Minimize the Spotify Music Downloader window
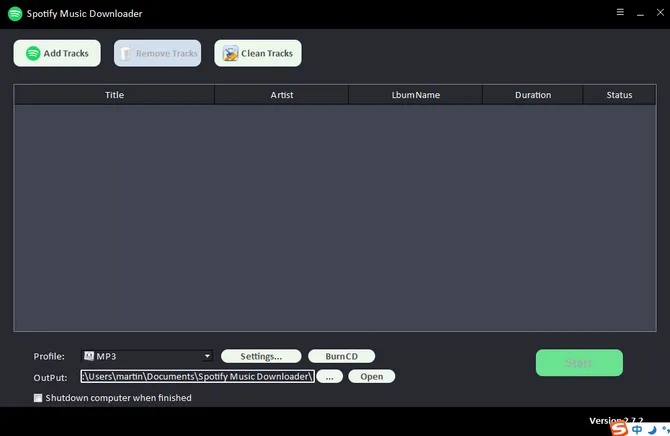The height and width of the screenshot is (436, 670). [640, 13]
